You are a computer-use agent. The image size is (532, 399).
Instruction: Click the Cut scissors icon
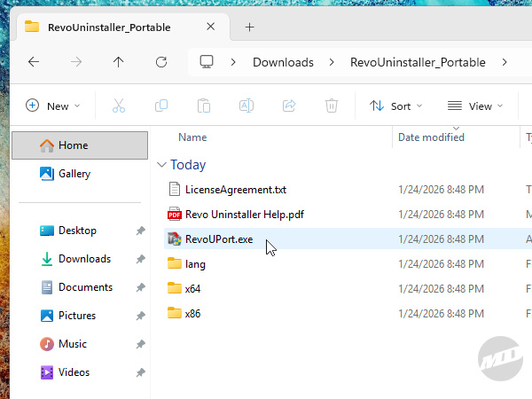click(x=118, y=106)
